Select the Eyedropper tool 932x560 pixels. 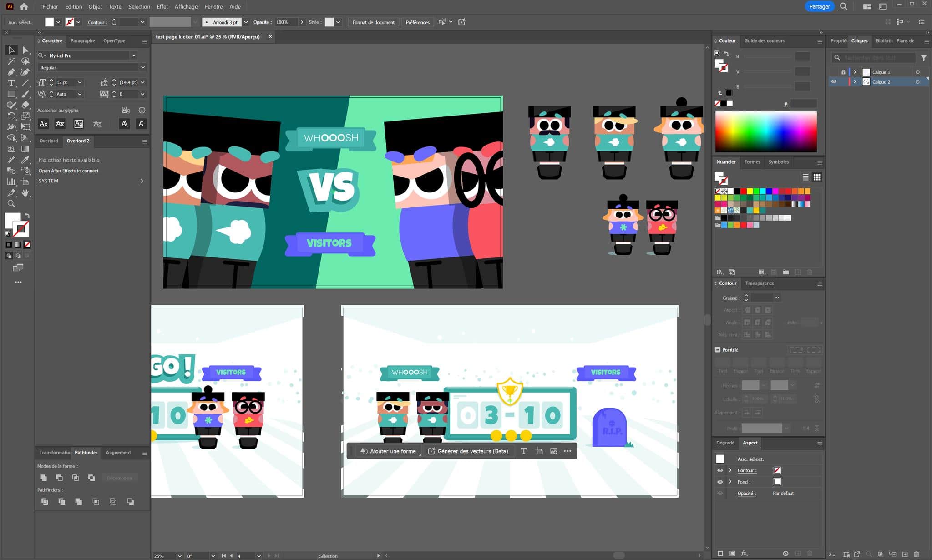[25, 160]
